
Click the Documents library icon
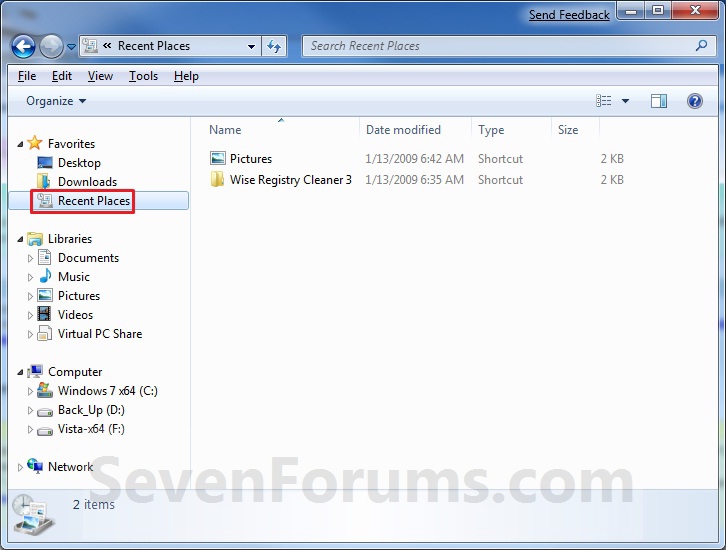coord(44,257)
